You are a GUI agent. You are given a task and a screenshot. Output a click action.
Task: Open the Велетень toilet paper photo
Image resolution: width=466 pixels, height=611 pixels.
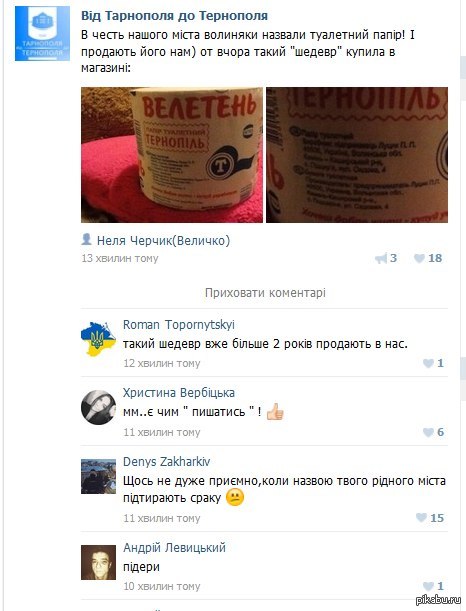point(172,155)
